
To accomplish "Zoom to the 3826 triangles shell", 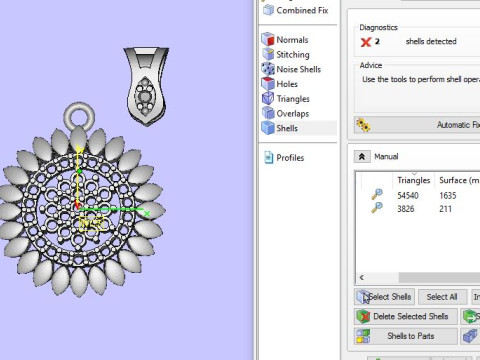I will coord(377,208).
